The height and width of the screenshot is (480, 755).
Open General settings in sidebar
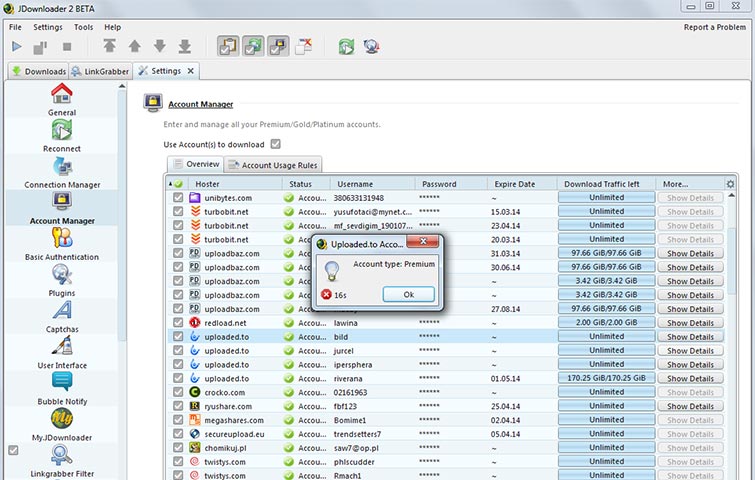point(62,100)
